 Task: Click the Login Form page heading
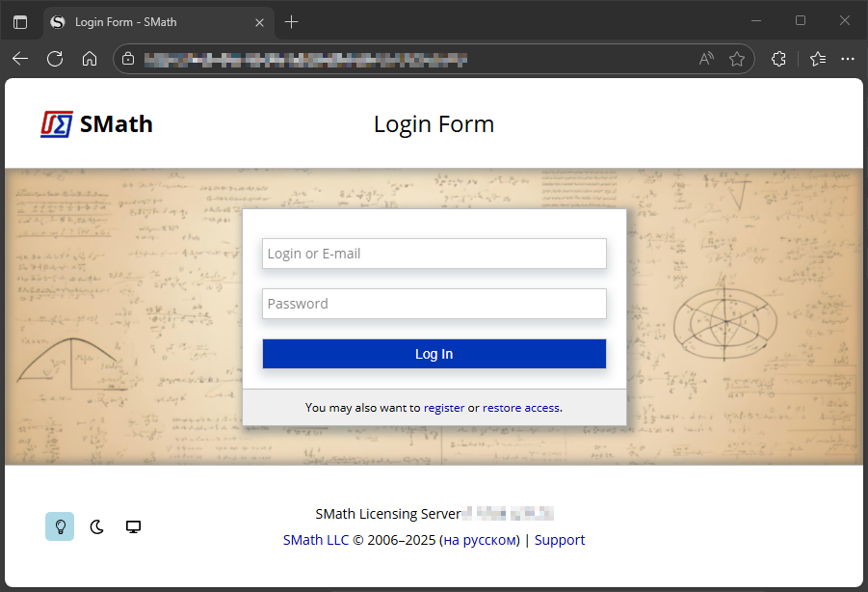click(434, 124)
